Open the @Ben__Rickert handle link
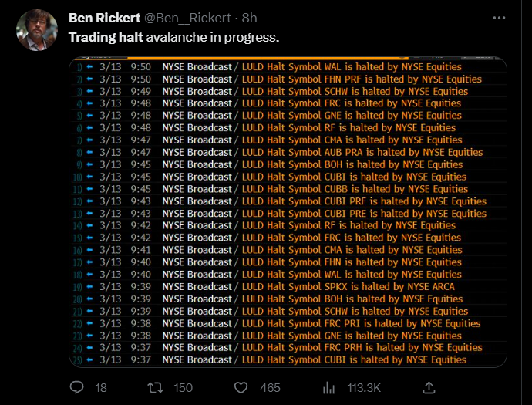The height and width of the screenshot is (405, 532). [188, 18]
